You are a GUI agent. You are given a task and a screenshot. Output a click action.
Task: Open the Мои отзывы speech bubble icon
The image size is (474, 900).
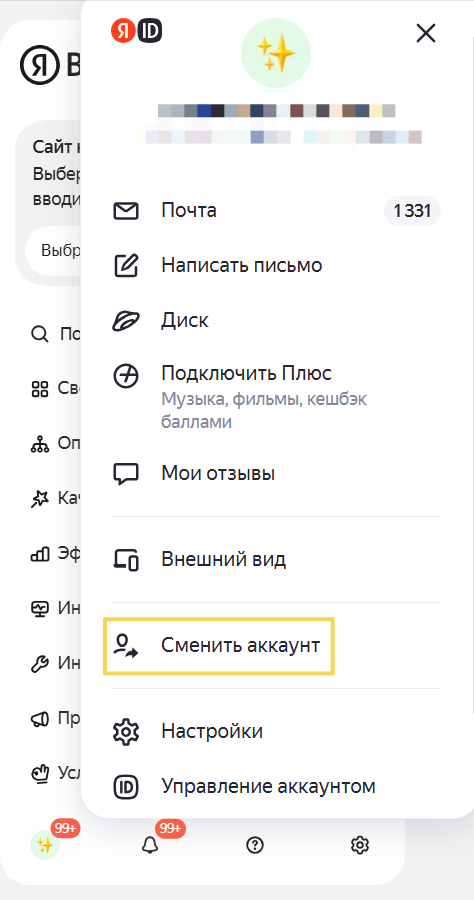pyautogui.click(x=126, y=474)
